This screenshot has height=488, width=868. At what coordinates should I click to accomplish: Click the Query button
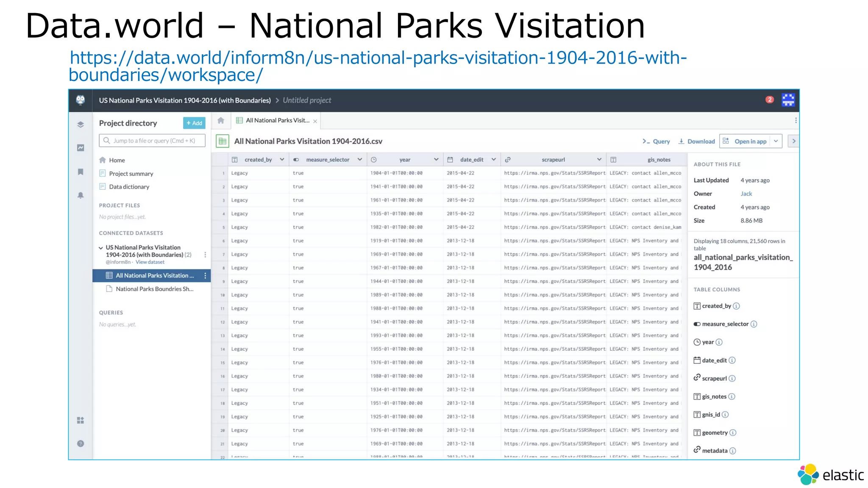click(x=656, y=141)
